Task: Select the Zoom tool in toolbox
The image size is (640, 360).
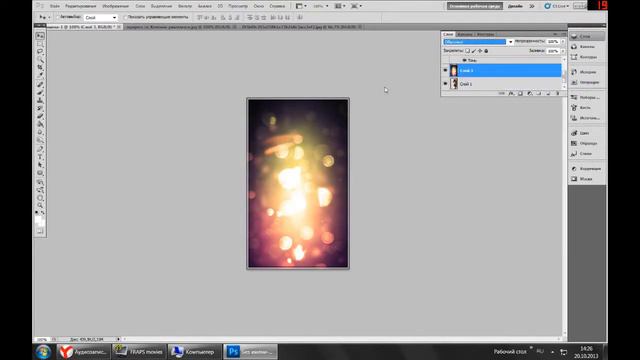Action: (40, 206)
